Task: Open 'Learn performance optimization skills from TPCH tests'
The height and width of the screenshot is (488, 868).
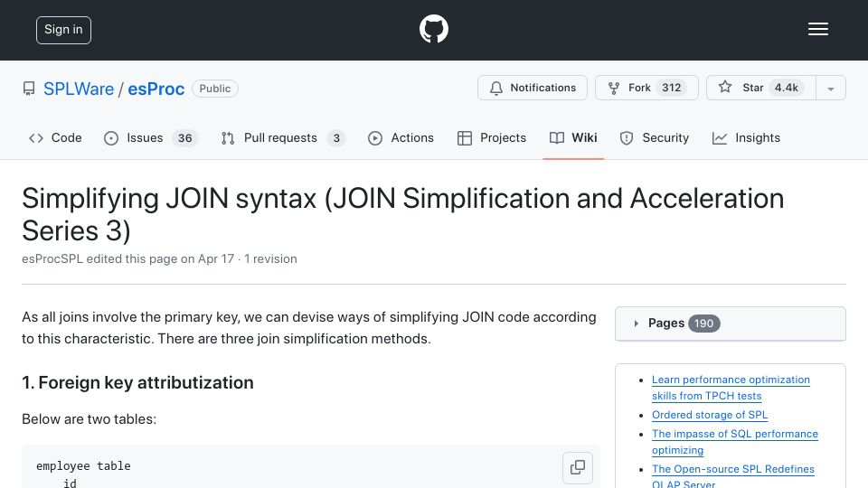Action: coord(731,388)
